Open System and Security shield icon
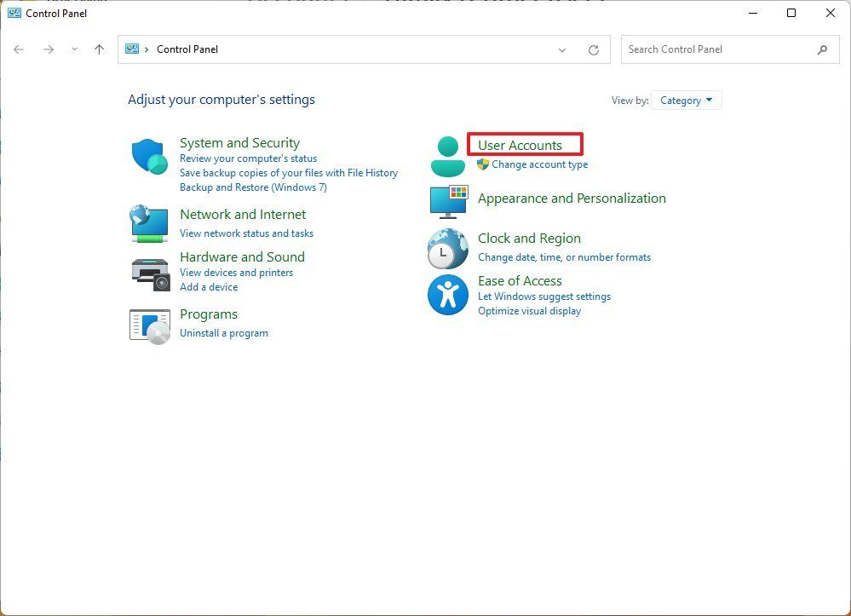 [150, 156]
